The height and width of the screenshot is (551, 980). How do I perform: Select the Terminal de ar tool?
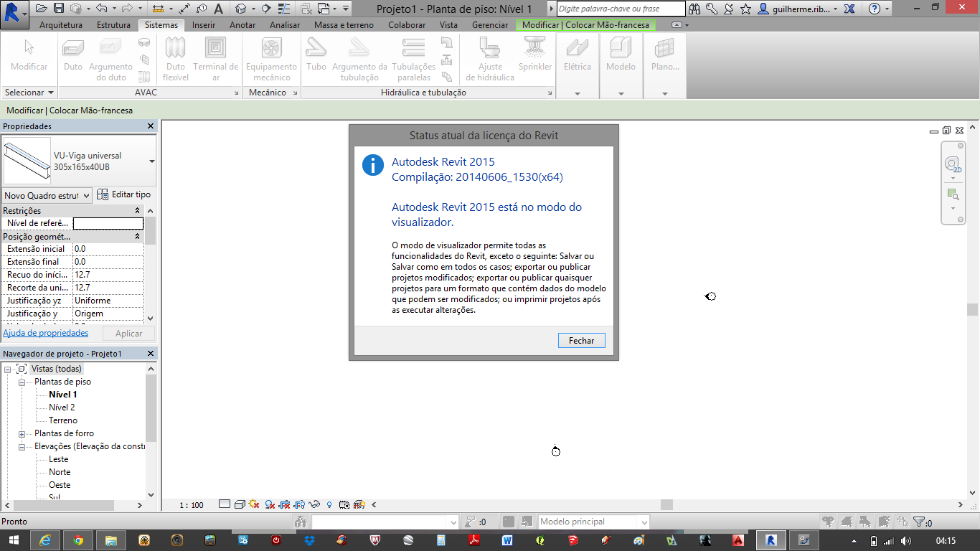tap(215, 59)
